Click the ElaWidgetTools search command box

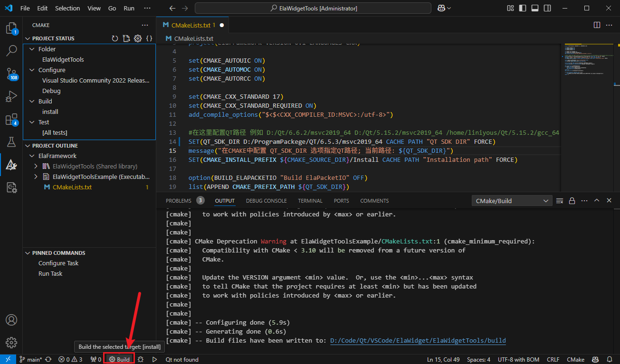(x=313, y=8)
